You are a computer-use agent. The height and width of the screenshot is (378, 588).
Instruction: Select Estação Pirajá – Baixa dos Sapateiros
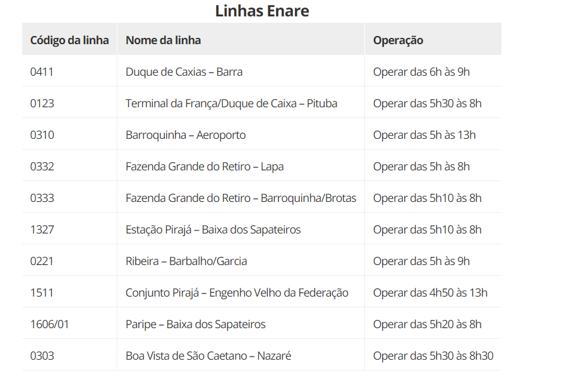point(213,229)
